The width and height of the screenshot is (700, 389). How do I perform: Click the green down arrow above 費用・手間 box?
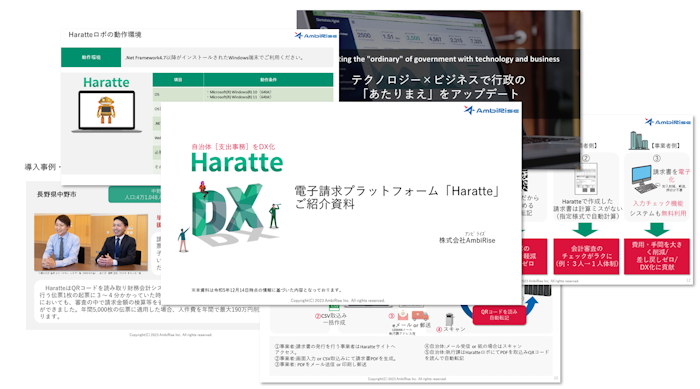coord(656,230)
